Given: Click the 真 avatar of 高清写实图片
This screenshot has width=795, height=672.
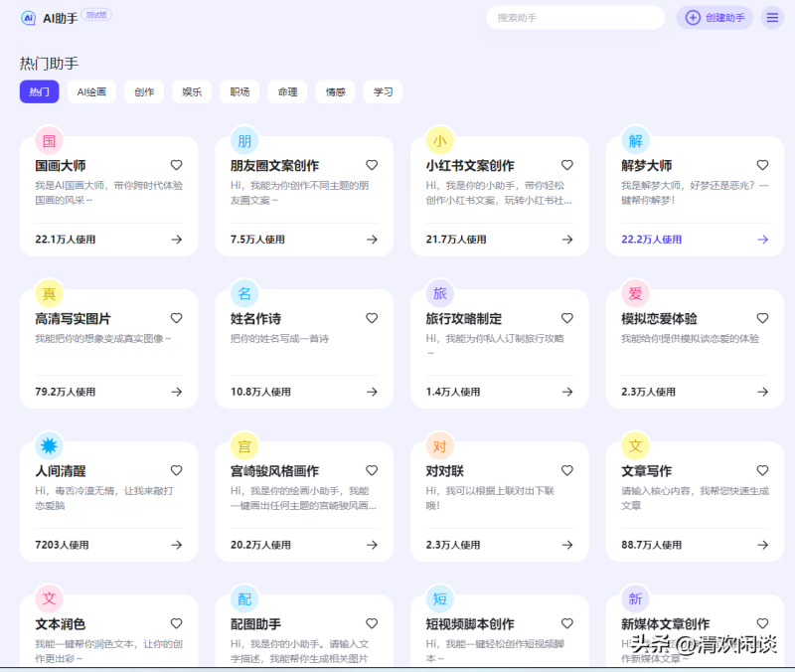Looking at the screenshot, I should tap(49, 293).
